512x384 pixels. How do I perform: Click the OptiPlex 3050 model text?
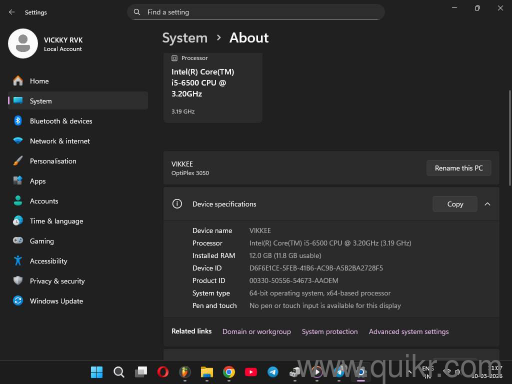click(190, 173)
